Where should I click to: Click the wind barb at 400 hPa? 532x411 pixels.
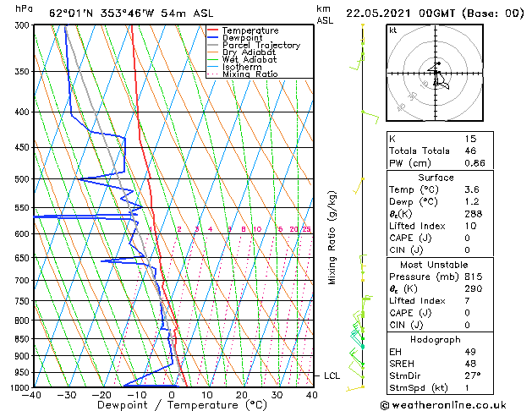coord(370,117)
